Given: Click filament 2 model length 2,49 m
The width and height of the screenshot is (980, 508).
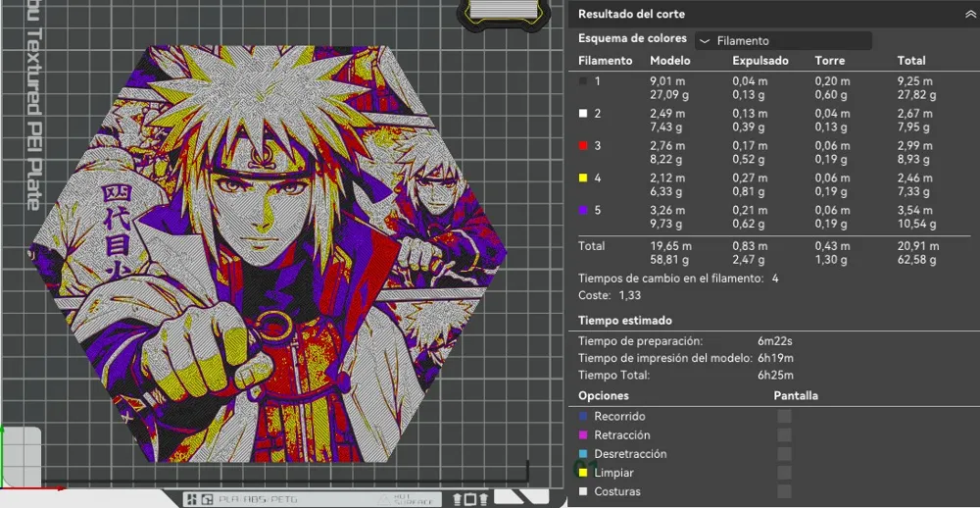Looking at the screenshot, I should click(x=667, y=114).
